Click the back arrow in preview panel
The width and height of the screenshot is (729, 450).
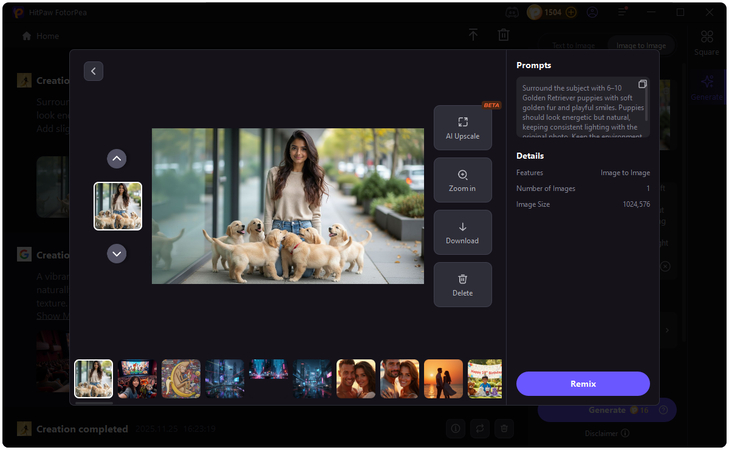pyautogui.click(x=93, y=71)
